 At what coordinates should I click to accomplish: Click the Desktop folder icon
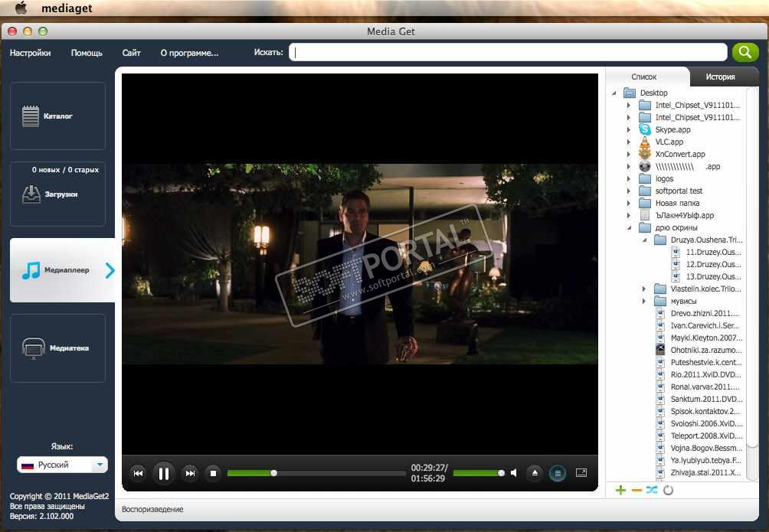pos(630,93)
